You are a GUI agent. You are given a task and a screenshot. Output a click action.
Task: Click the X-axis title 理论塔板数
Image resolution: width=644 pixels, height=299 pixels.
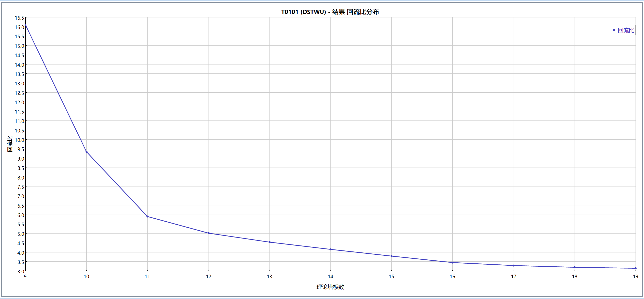pyautogui.click(x=330, y=287)
